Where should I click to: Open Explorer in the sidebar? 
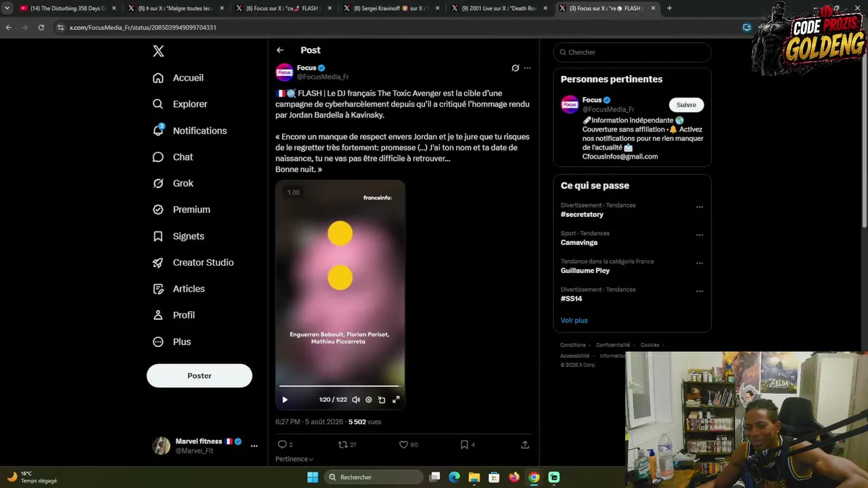180,104
